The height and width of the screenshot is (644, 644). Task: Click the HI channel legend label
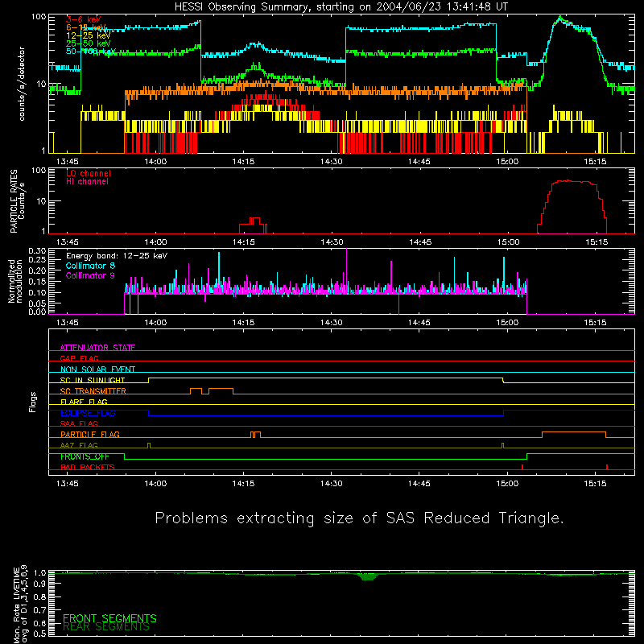coord(87,182)
